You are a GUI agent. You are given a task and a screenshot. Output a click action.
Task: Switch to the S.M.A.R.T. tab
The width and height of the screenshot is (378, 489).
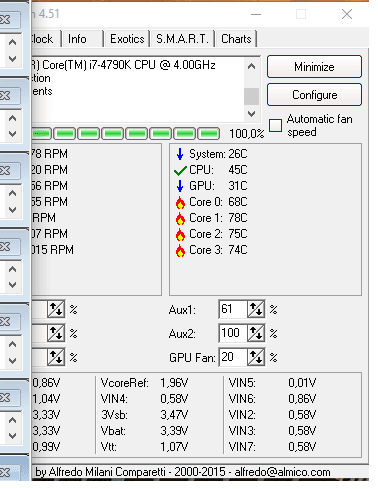point(182,39)
